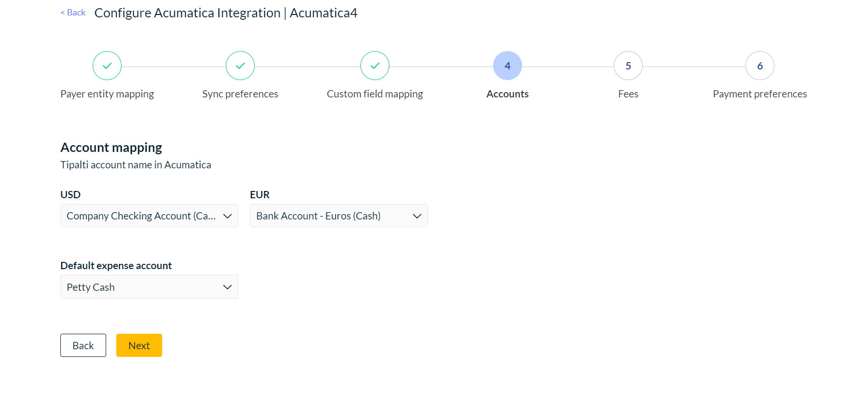
Task: Click the Account mapping heading
Action: pos(111,147)
